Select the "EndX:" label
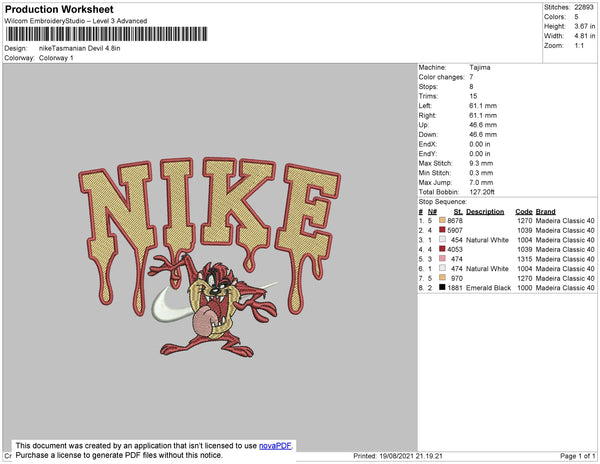This screenshot has height=464, width=600. (x=427, y=144)
